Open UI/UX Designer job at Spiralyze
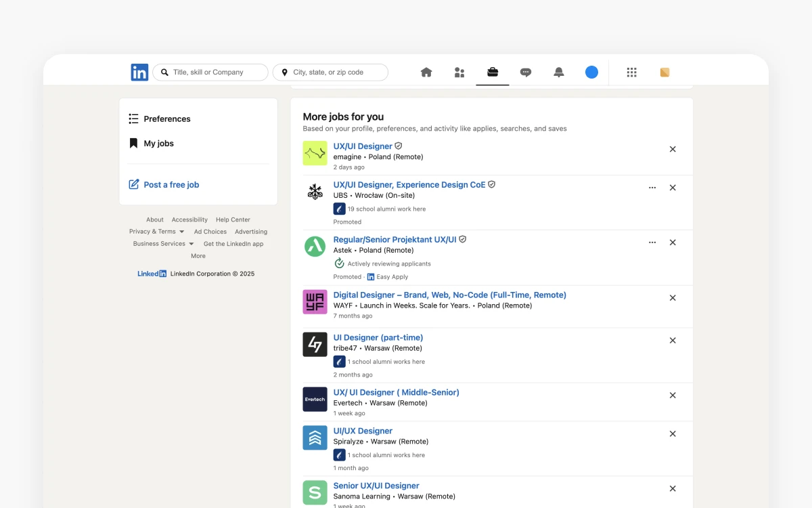 [363, 431]
